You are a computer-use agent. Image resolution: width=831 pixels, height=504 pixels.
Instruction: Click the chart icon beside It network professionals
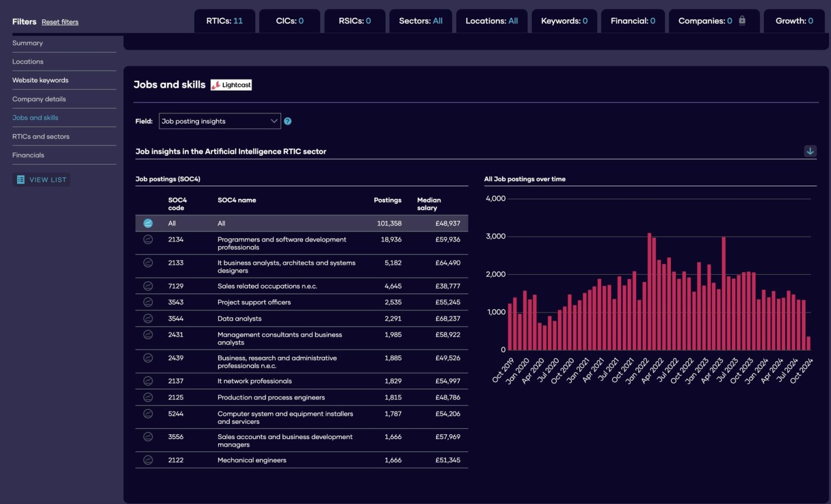point(148,380)
